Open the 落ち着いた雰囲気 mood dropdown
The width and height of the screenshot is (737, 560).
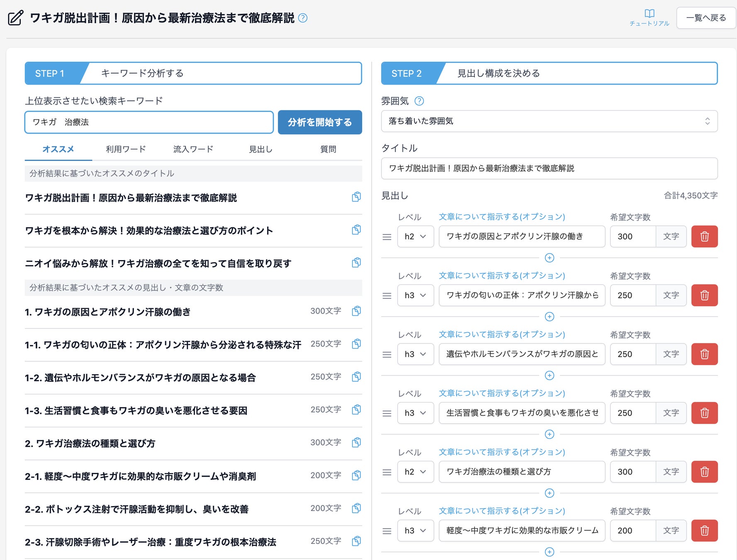[549, 121]
